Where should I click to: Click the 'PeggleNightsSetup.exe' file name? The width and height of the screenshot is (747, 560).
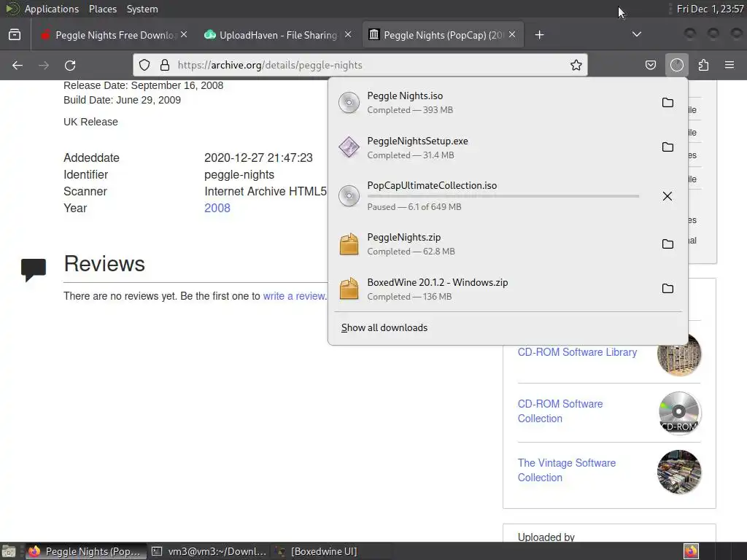click(417, 141)
